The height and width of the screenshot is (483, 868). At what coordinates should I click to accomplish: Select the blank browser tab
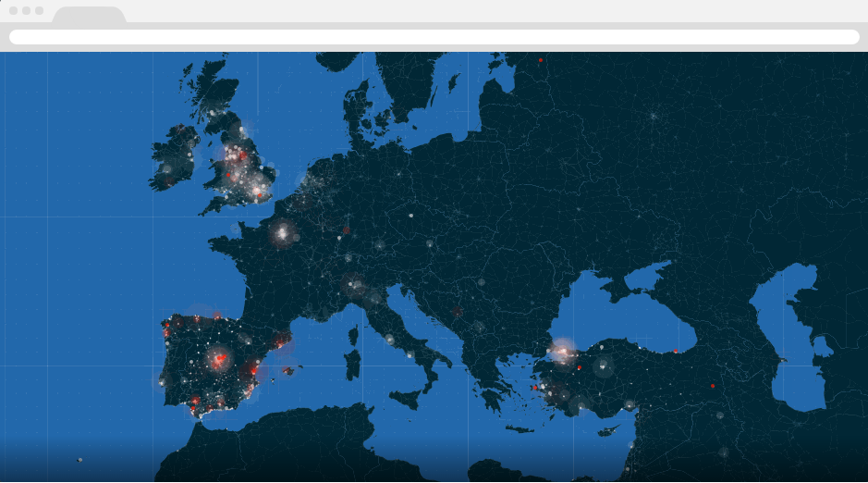click(x=89, y=15)
